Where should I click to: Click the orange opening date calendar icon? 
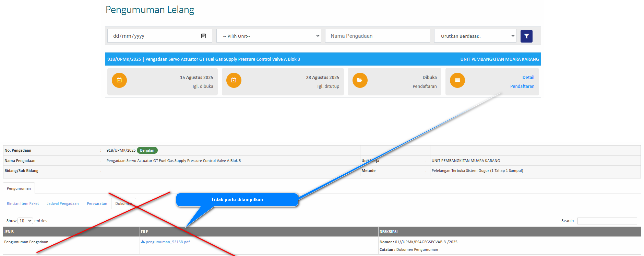pyautogui.click(x=119, y=80)
